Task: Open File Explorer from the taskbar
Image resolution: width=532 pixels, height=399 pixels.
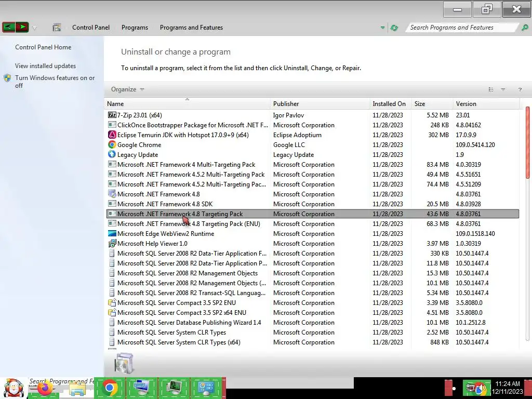Action: point(77,389)
